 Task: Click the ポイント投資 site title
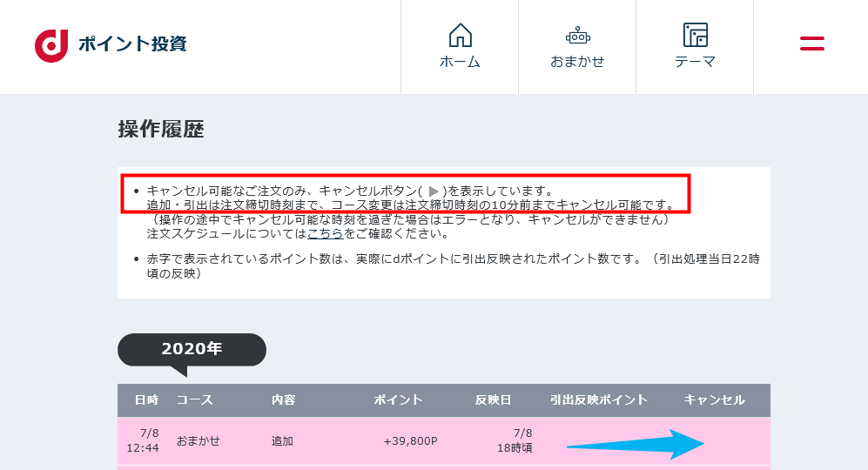[132, 44]
